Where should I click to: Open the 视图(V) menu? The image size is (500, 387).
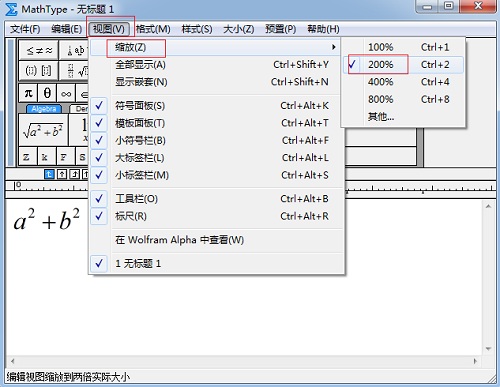pos(109,29)
